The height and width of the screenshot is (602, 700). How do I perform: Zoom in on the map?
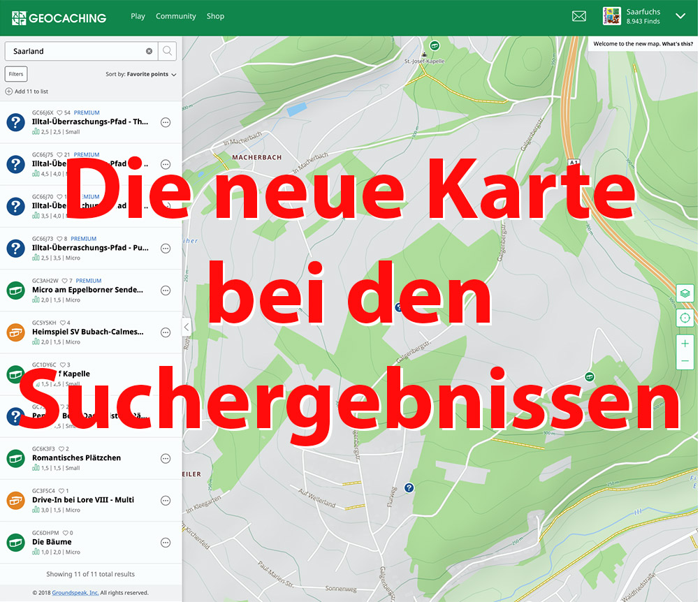685,344
